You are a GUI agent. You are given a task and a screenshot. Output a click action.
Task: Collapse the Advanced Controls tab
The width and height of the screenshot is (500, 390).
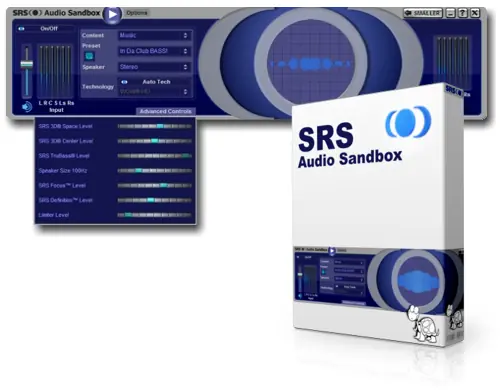(x=166, y=111)
